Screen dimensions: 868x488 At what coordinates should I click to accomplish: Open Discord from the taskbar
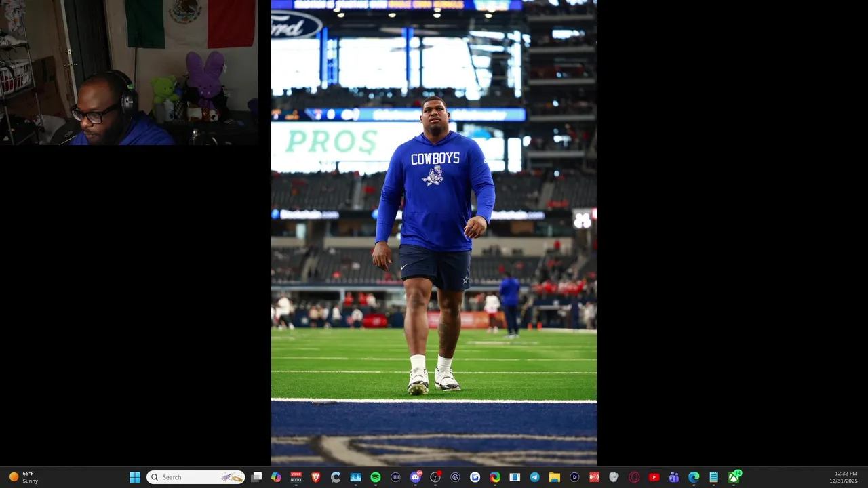point(416,477)
